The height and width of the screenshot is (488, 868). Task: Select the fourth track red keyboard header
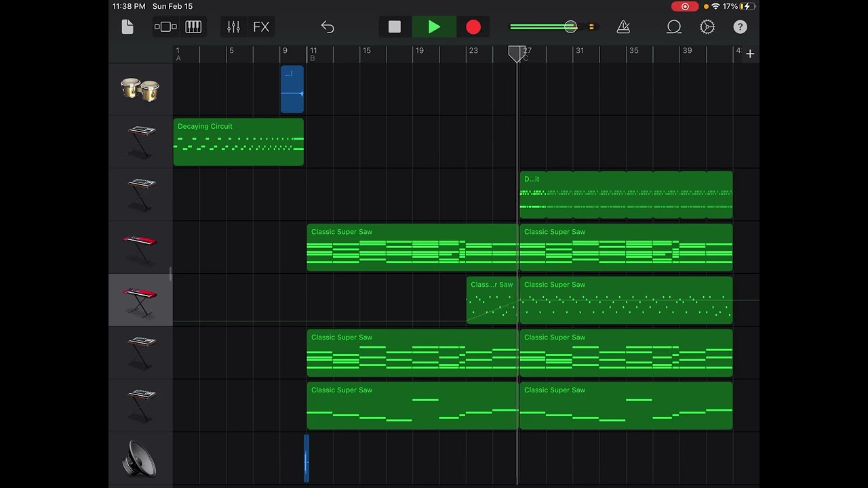point(140,248)
